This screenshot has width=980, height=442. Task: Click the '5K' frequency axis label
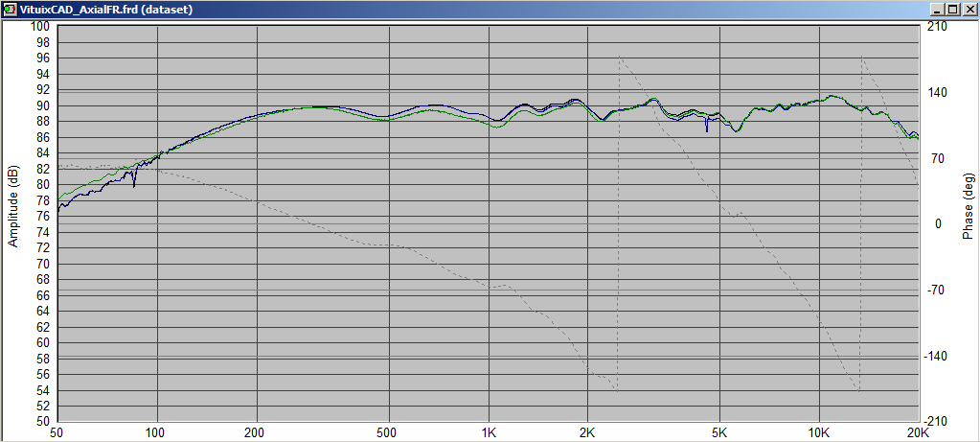point(719,432)
